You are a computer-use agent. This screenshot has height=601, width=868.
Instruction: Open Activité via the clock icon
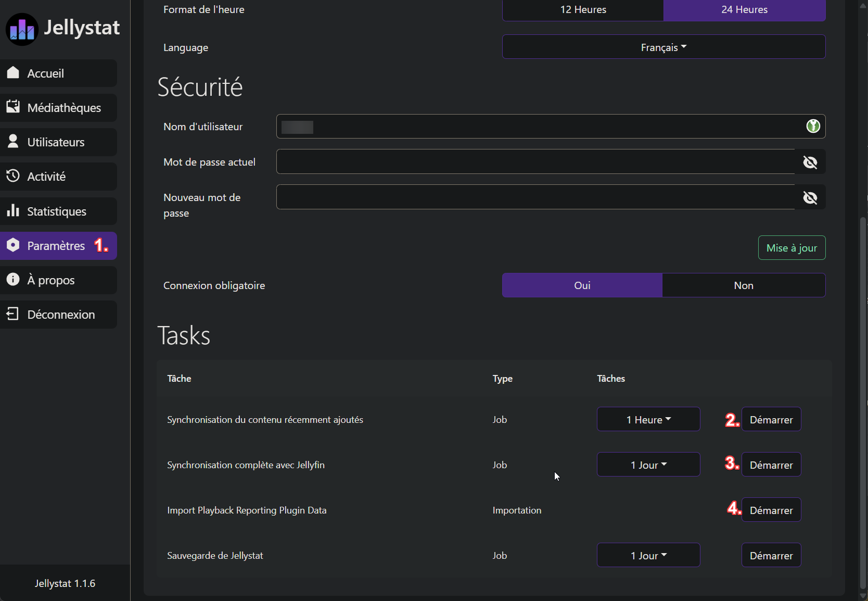(13, 176)
